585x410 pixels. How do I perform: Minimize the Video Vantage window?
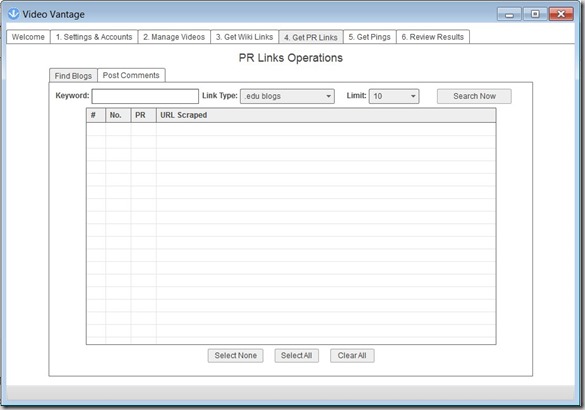(x=509, y=14)
